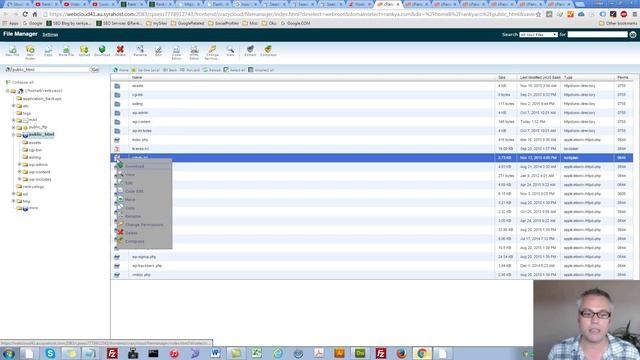Image resolution: width=640 pixels, height=360 pixels.
Task: Expand the wp-content folder in the tree
Action: (20, 172)
